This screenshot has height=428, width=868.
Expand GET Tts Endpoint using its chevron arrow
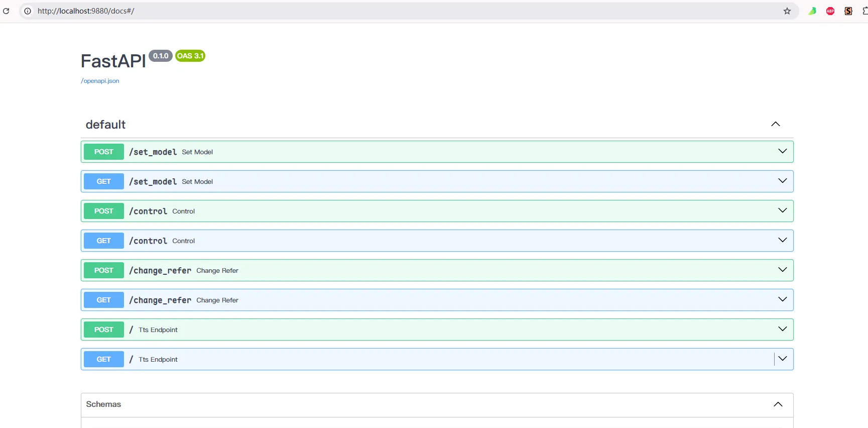click(782, 359)
